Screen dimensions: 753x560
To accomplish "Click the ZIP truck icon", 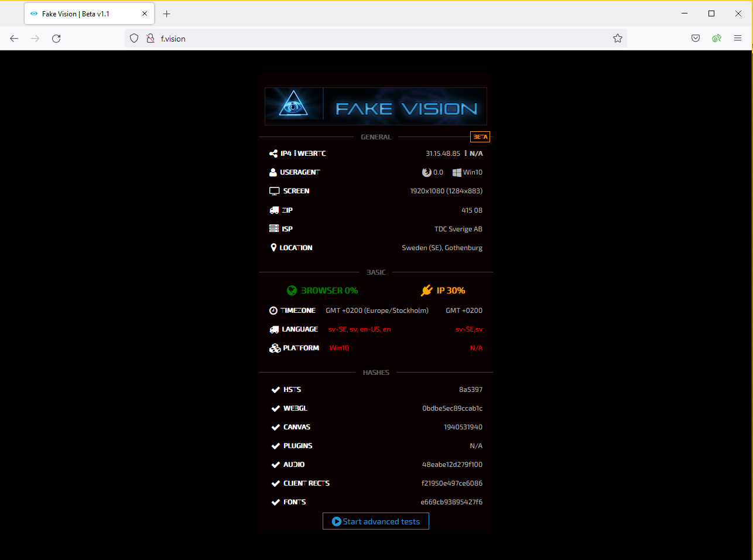I will 274,210.
